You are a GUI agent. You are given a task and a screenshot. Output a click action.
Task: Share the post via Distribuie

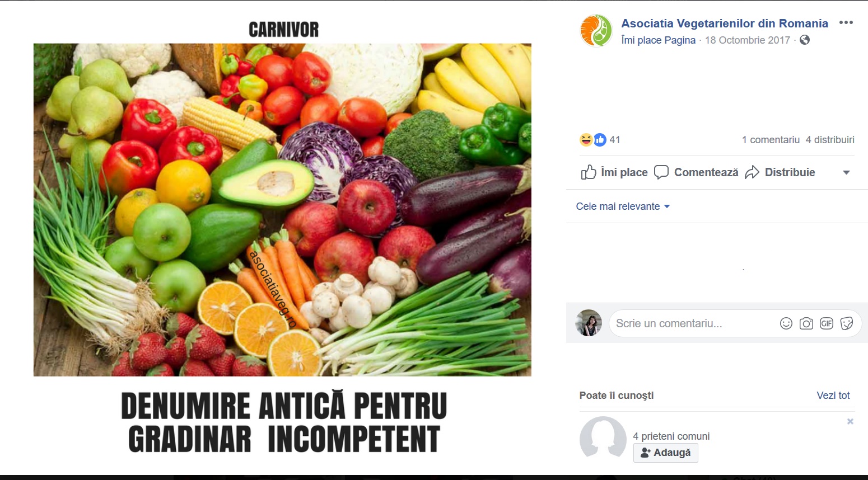[x=780, y=172]
